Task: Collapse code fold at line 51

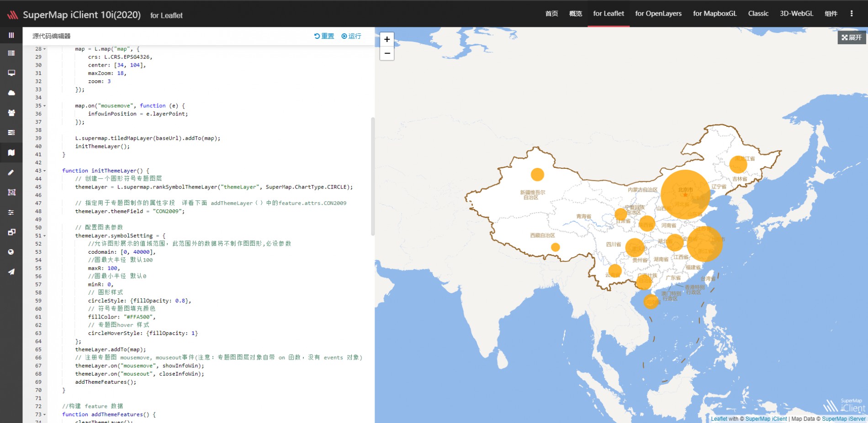Action: point(45,236)
